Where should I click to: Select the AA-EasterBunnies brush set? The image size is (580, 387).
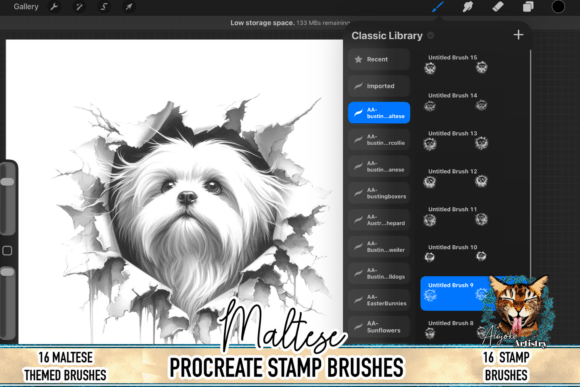click(379, 300)
